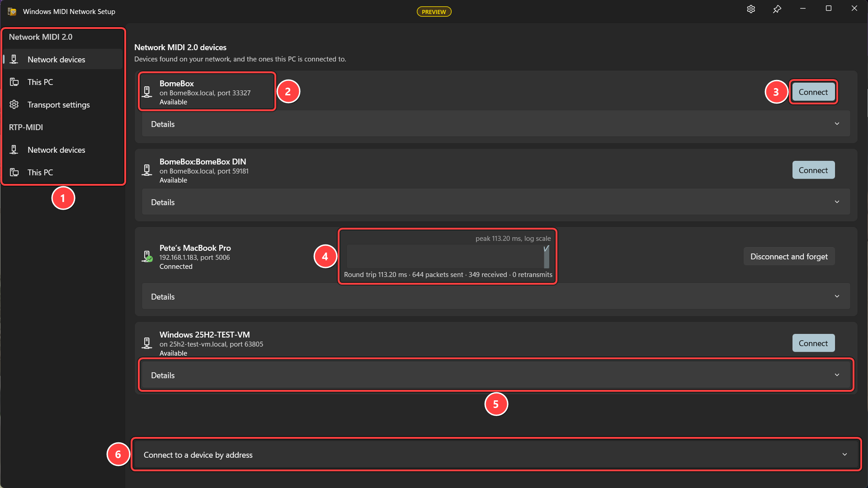
Task: Open Transport settings page
Action: 63,104
